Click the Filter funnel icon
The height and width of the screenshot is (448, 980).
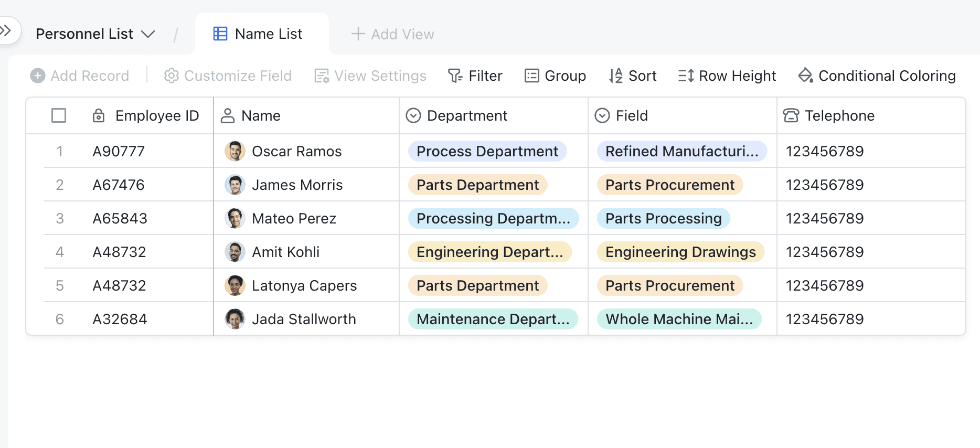pyautogui.click(x=455, y=76)
